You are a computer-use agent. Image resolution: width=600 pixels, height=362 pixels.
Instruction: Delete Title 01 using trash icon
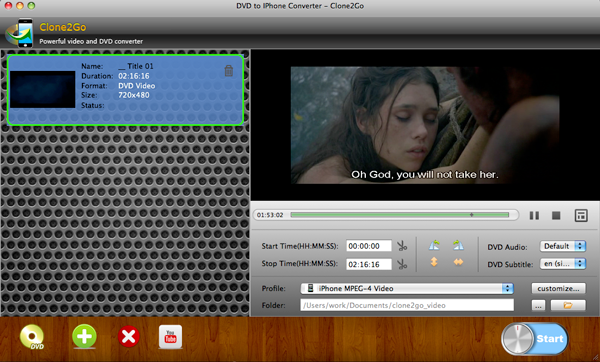(x=228, y=70)
